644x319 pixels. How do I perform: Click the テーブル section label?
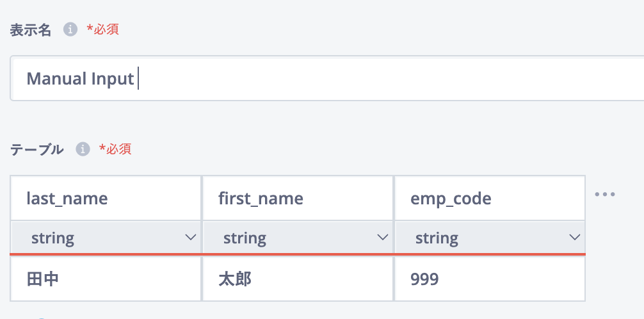[x=37, y=150]
